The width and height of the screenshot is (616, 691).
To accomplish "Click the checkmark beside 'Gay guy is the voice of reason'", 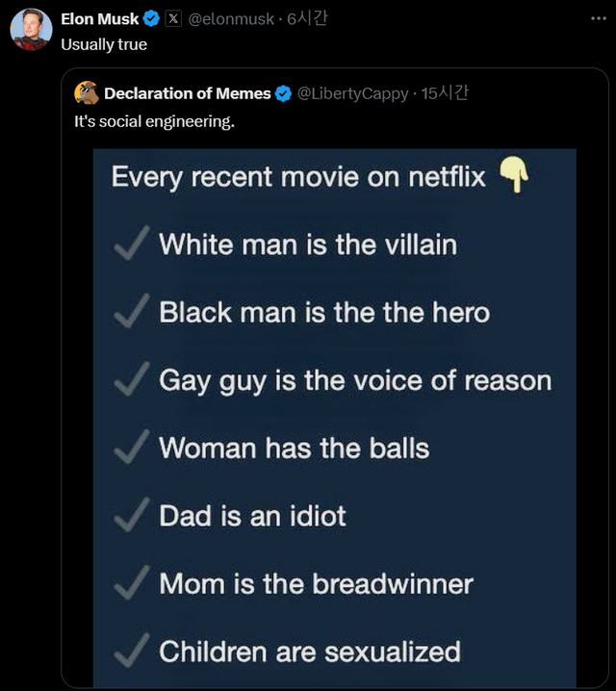I will pos(130,379).
